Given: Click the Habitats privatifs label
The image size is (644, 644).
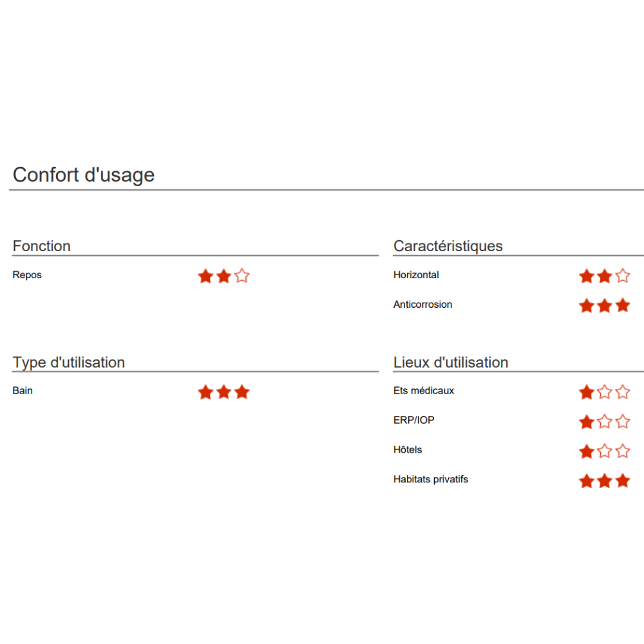Looking at the screenshot, I should click(x=431, y=479).
